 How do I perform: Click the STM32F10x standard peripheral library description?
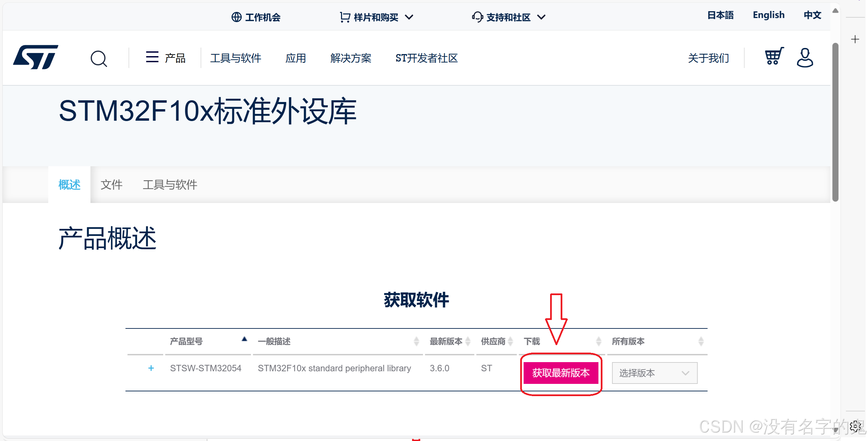[x=334, y=368]
